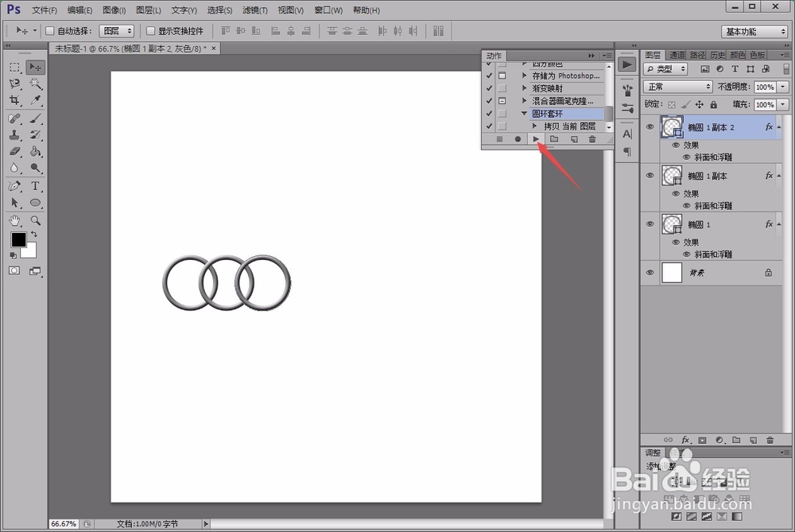Select the Move tool in toolbox
The image size is (795, 532).
coord(35,67)
